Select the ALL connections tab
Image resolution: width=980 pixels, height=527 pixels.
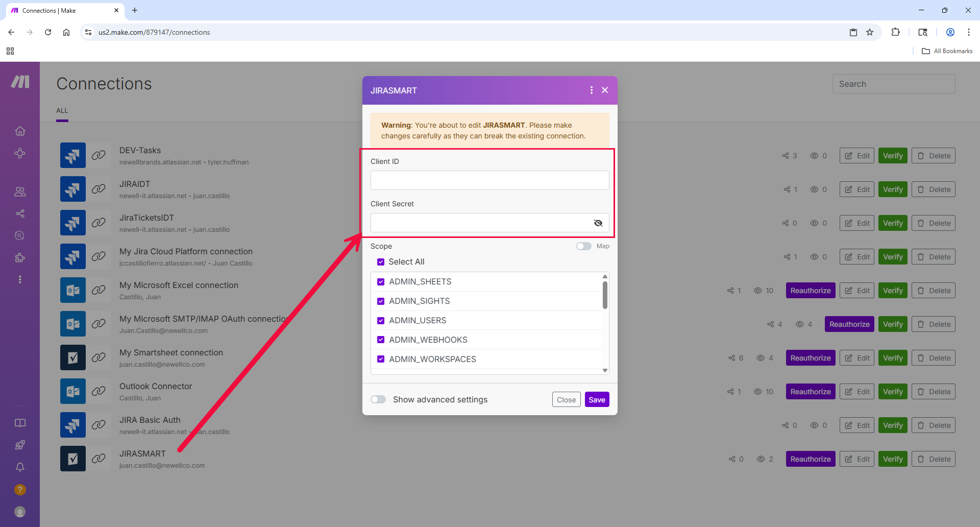point(62,111)
